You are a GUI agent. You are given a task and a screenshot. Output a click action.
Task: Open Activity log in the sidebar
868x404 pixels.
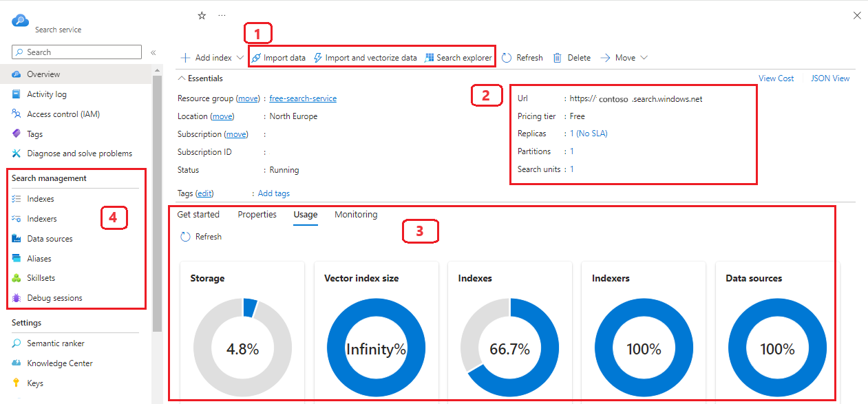(76, 94)
